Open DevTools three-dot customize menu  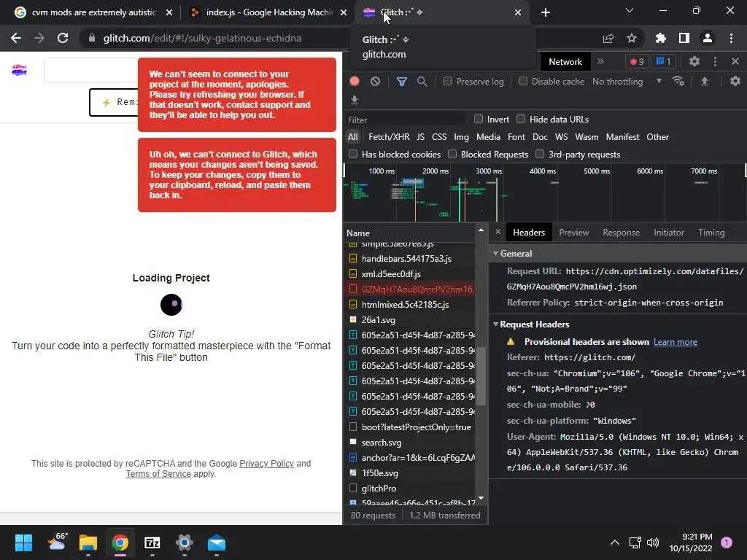click(715, 61)
